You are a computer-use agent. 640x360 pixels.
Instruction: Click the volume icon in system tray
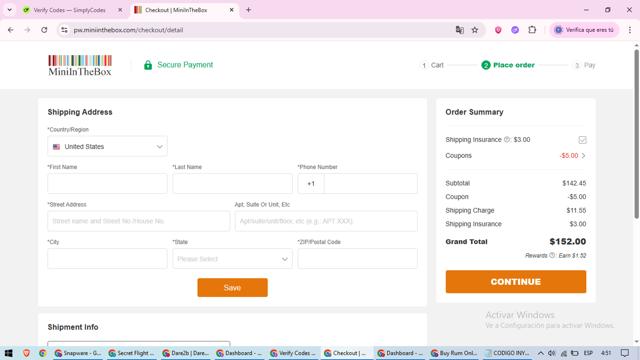552,353
